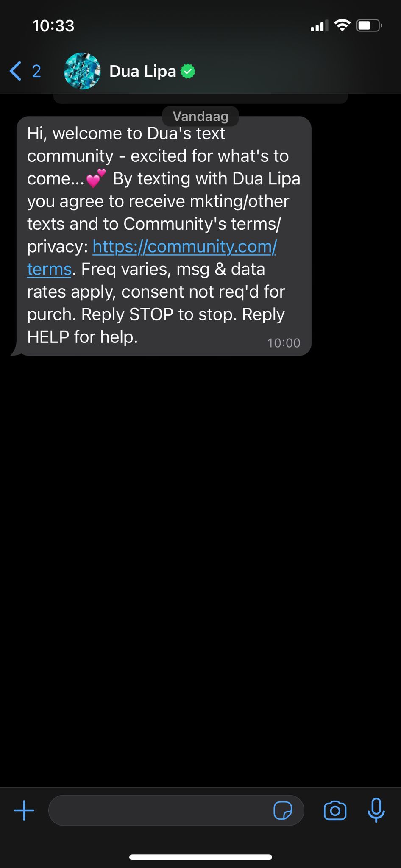401x868 pixels.
Task: Tap the microphone voice message icon
Action: [376, 810]
